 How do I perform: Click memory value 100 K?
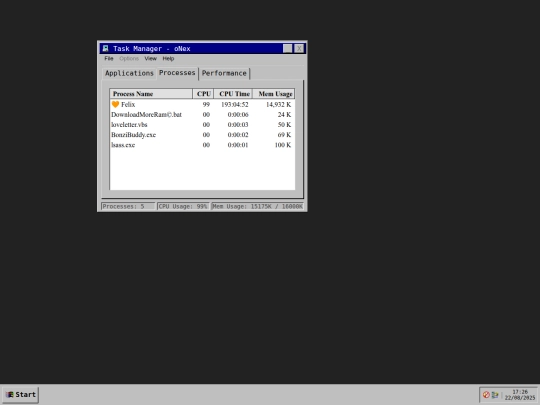(x=283, y=145)
